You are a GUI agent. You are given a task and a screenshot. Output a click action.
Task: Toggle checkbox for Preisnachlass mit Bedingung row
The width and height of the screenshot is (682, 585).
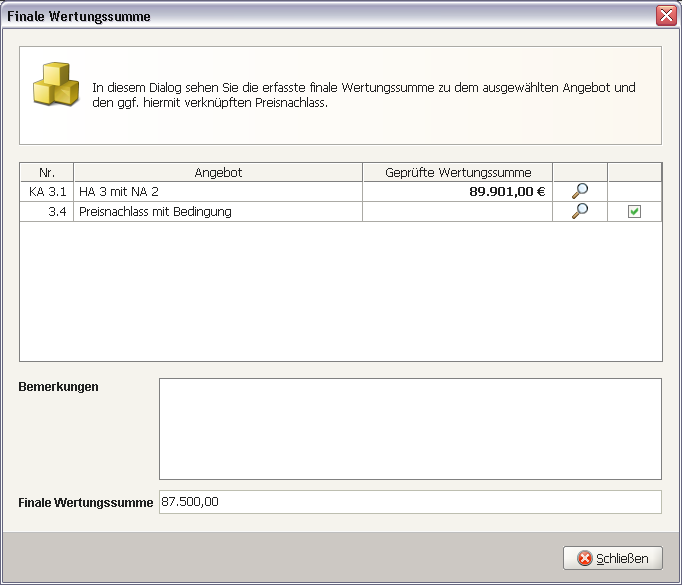(x=634, y=212)
